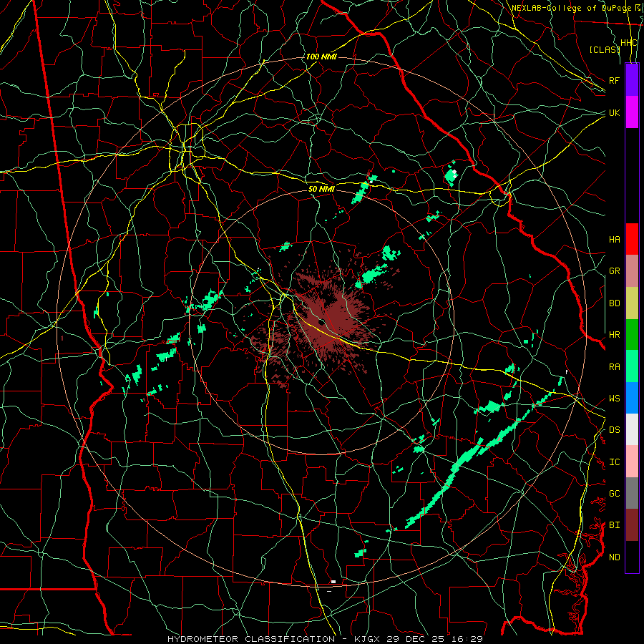Click the BI legend label
The image size is (644, 644).
(x=615, y=525)
